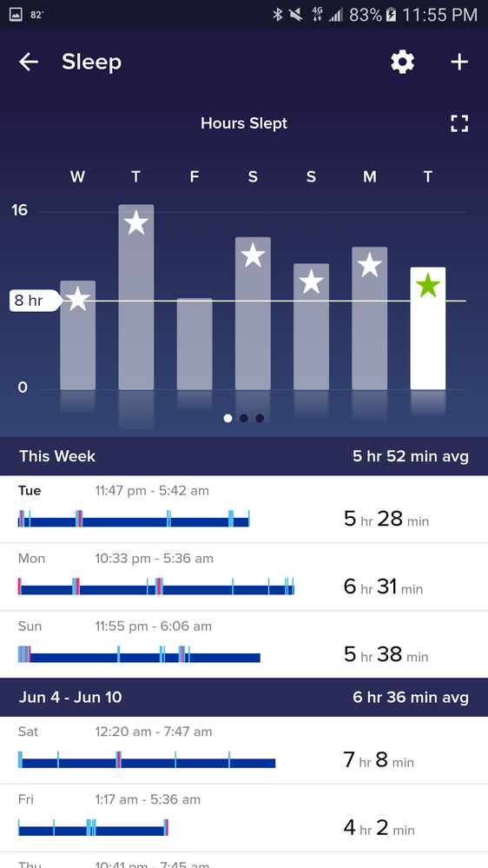Select the first chart page dot

228,418
